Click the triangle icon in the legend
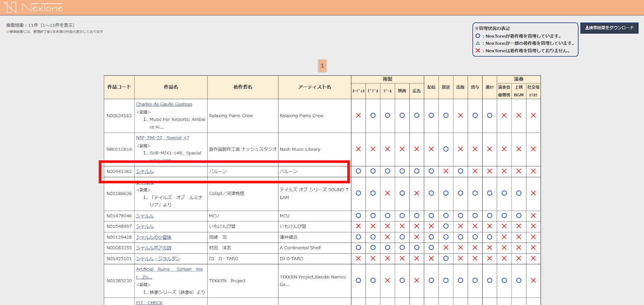The width and height of the screenshot is (644, 305). pos(478,43)
